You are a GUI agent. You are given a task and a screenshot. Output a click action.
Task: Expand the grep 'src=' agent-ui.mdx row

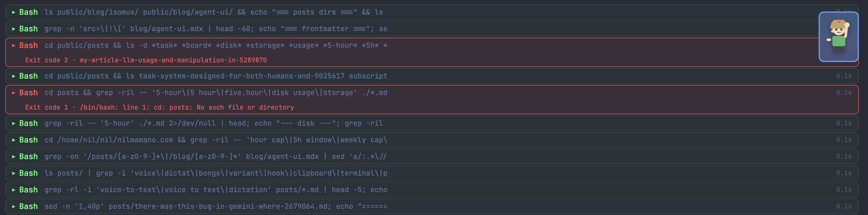[x=432, y=29]
